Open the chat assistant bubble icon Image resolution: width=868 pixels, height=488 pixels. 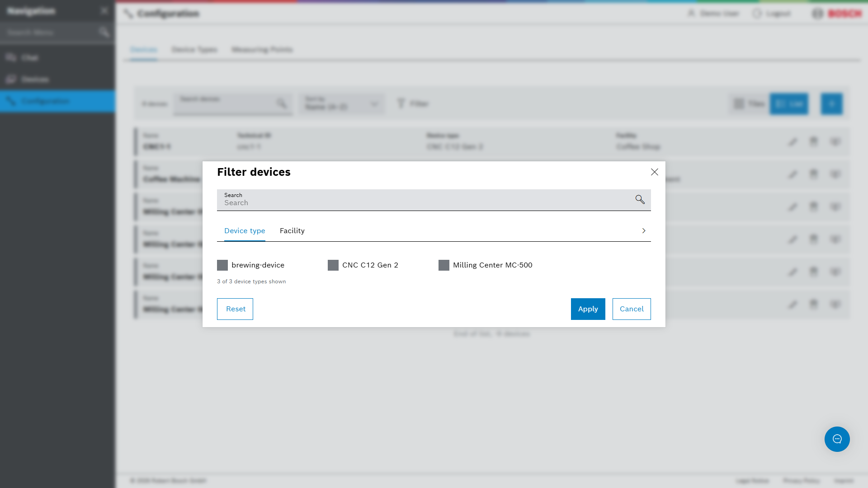click(x=837, y=439)
